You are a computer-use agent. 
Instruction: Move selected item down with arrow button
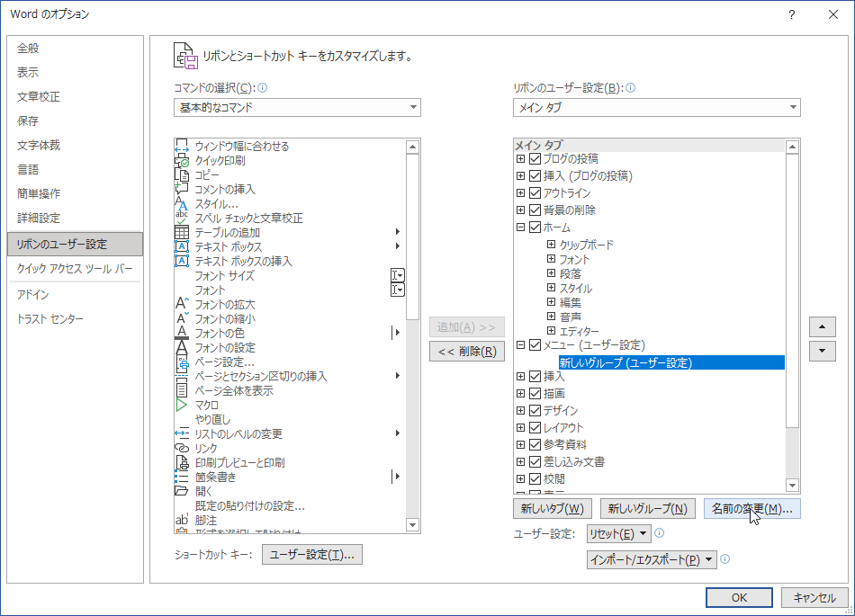[x=823, y=351]
